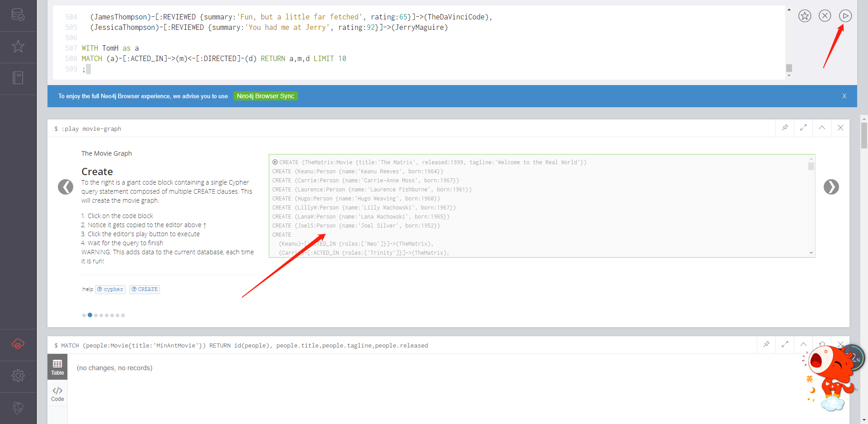Advance the guide with the right carousel arrow
This screenshot has height=424, width=868.
coord(831,187)
